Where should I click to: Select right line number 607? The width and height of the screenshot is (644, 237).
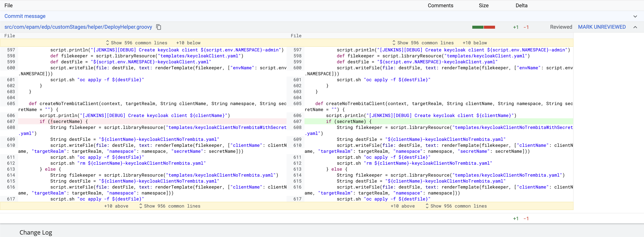[298, 121]
